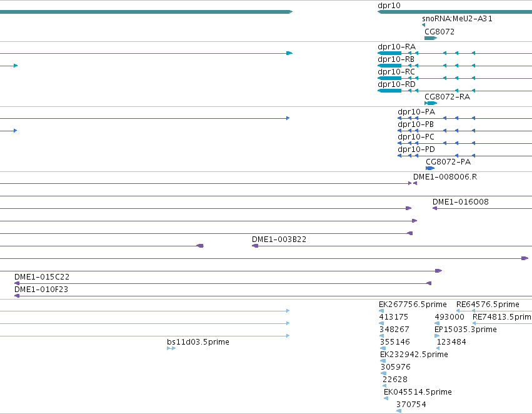Select feature 22628
Screen dimensions: 532x414
point(384,386)
